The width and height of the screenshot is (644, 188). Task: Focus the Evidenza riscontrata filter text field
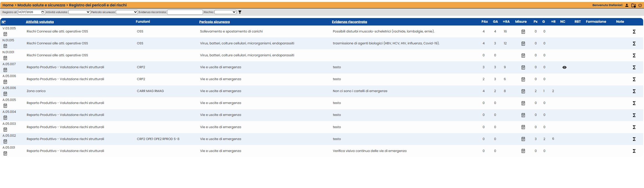tap(185, 12)
